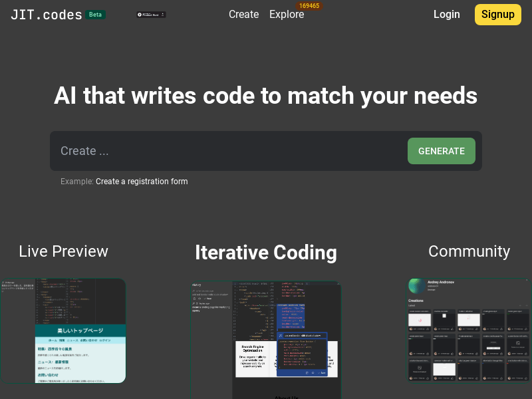532x399 pixels.
Task: Open the Live Preview screenshot thumbnail
Action: point(63,331)
